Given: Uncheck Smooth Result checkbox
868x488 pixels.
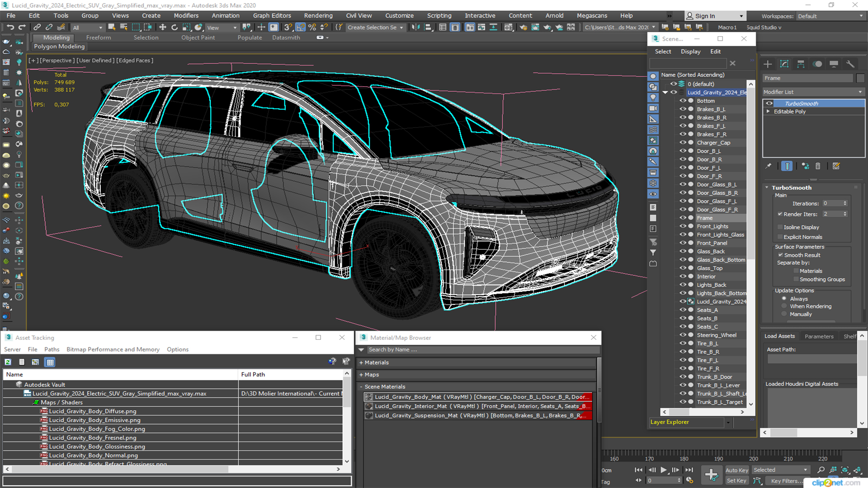Looking at the screenshot, I should (x=780, y=255).
